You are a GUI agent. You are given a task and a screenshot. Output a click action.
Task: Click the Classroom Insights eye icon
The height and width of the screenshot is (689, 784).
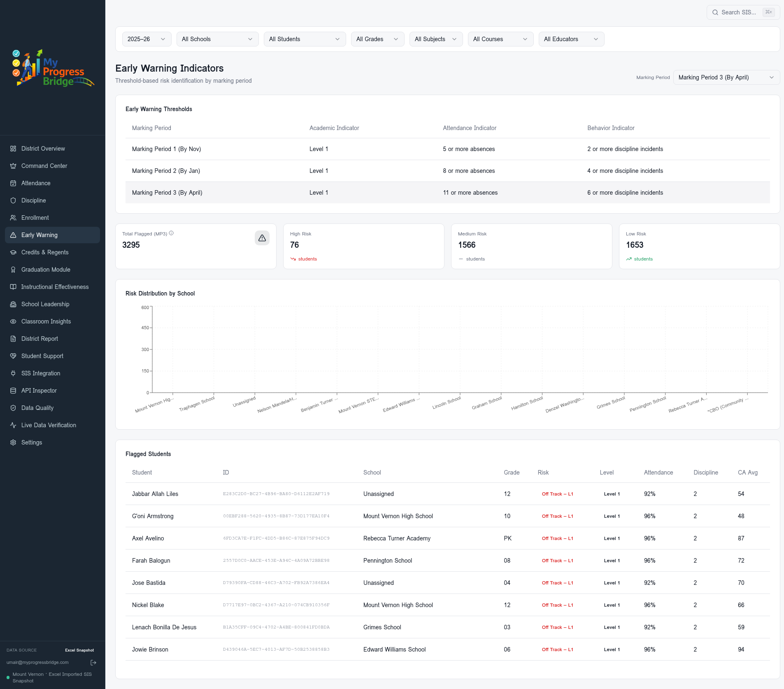[13, 321]
